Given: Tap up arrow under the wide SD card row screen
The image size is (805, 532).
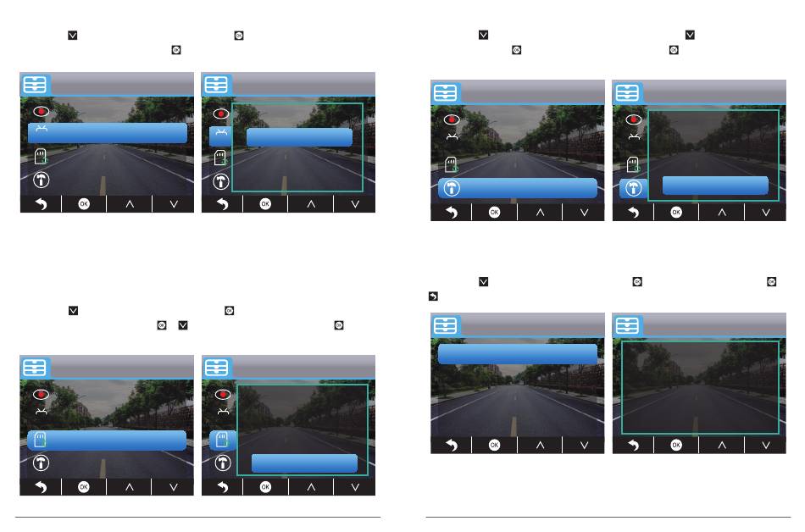Looking at the screenshot, I should click(x=130, y=487).
